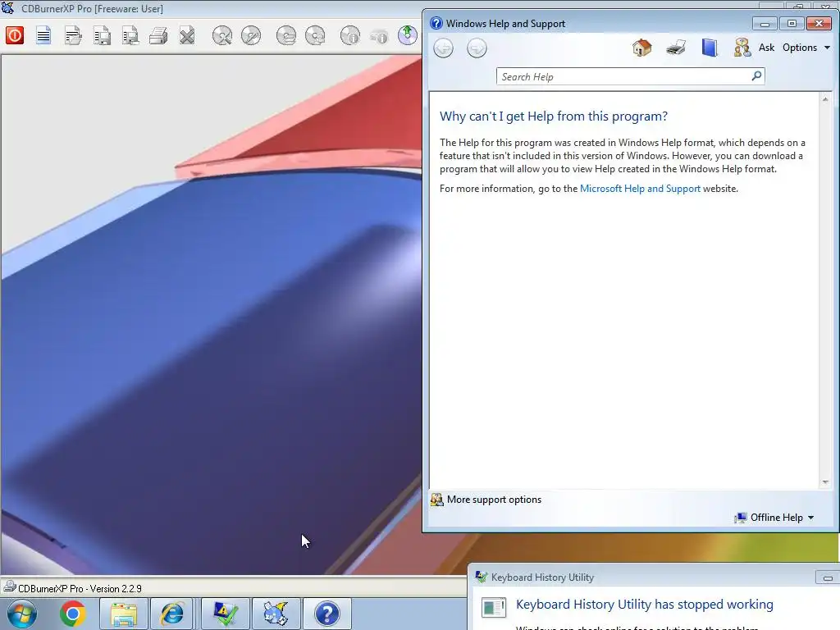Click the disc with green arrow eject icon
Viewport: 840px width, 630px height.
pyautogui.click(x=408, y=35)
